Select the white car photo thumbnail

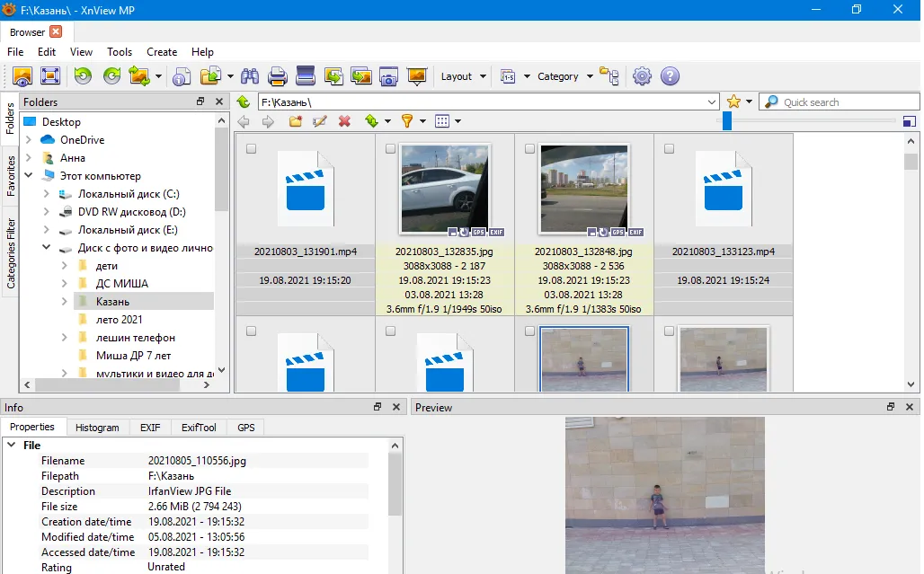(444, 190)
